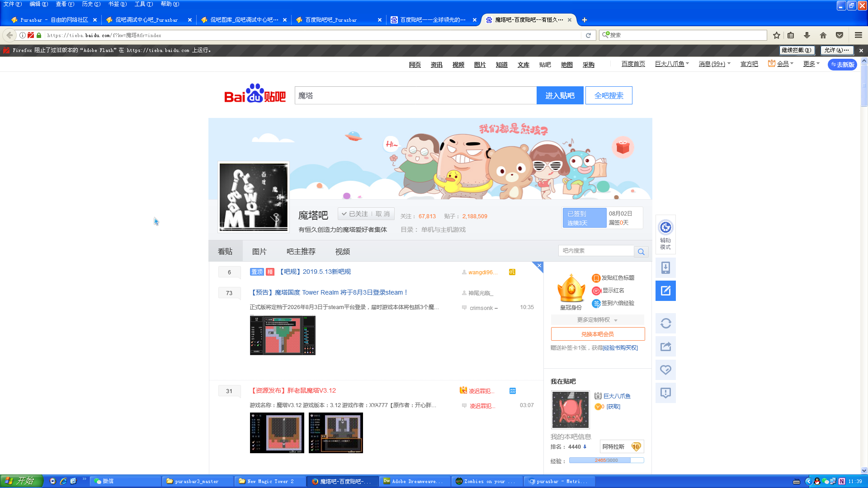This screenshot has height=488, width=868.
Task: Click the Baidu Tieba logo
Action: pos(255,94)
